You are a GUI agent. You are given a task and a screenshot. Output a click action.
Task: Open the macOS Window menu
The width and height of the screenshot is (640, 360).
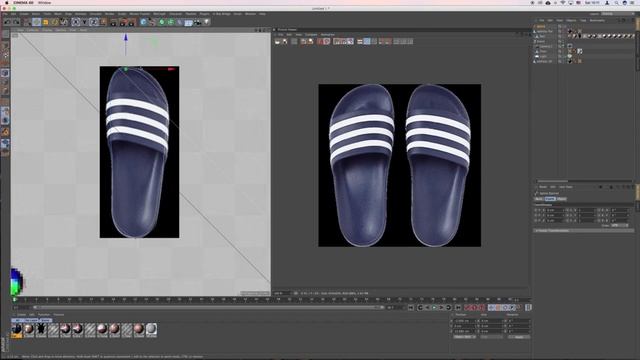pyautogui.click(x=44, y=2)
